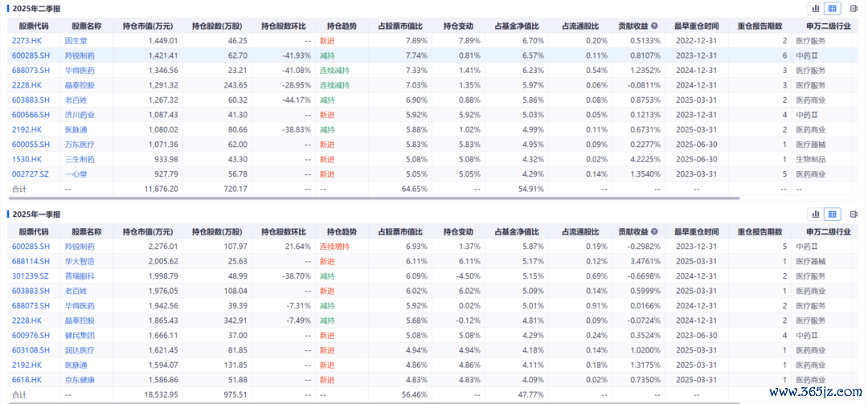Switch 2025年二季报 section to bar chart view
The width and height of the screenshot is (868, 404).
pos(816,8)
